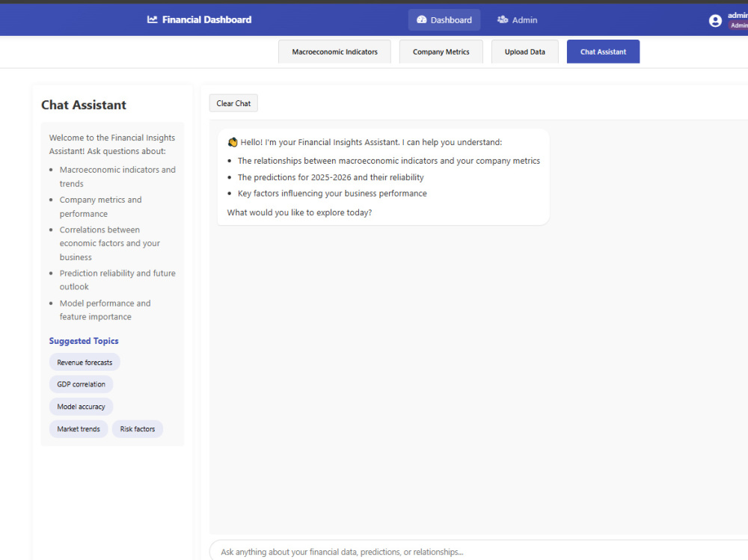Click the admin username in header
This screenshot has height=560, width=748.
pyautogui.click(x=738, y=15)
